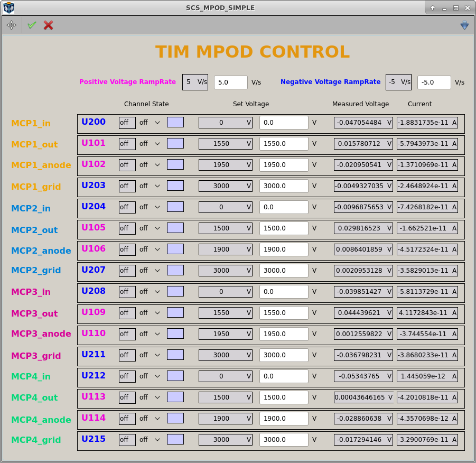Click the U211 device label

94,354
